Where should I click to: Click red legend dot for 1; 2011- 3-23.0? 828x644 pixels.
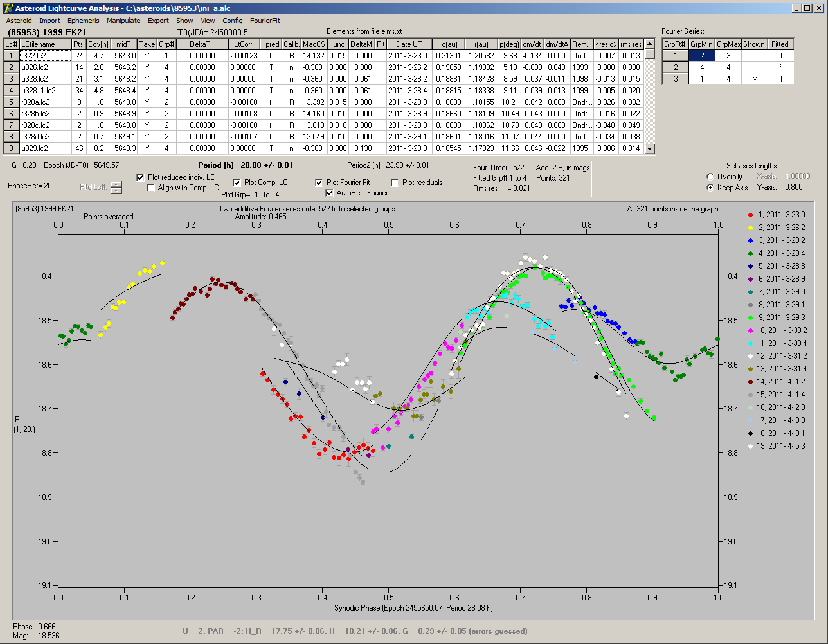[x=751, y=215]
